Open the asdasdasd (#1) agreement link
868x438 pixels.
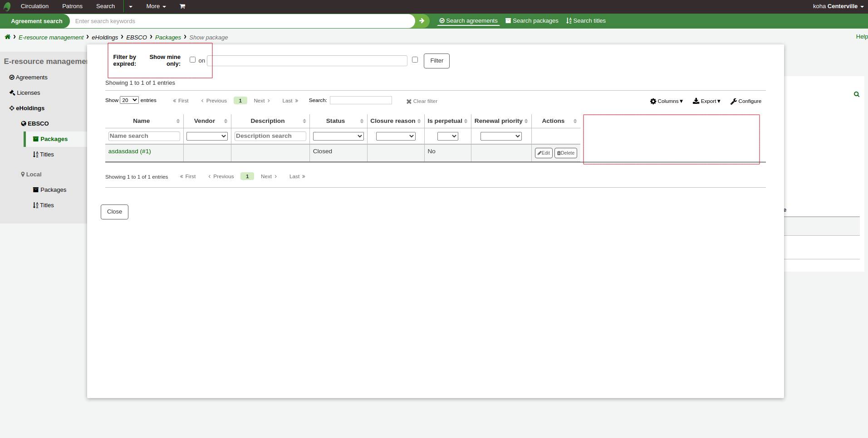pos(129,151)
